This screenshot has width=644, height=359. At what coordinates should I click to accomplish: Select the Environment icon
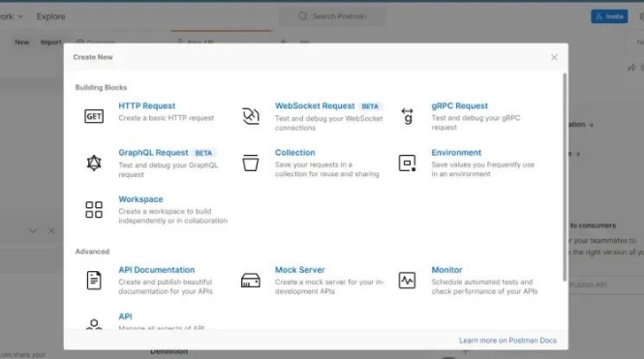[407, 163]
